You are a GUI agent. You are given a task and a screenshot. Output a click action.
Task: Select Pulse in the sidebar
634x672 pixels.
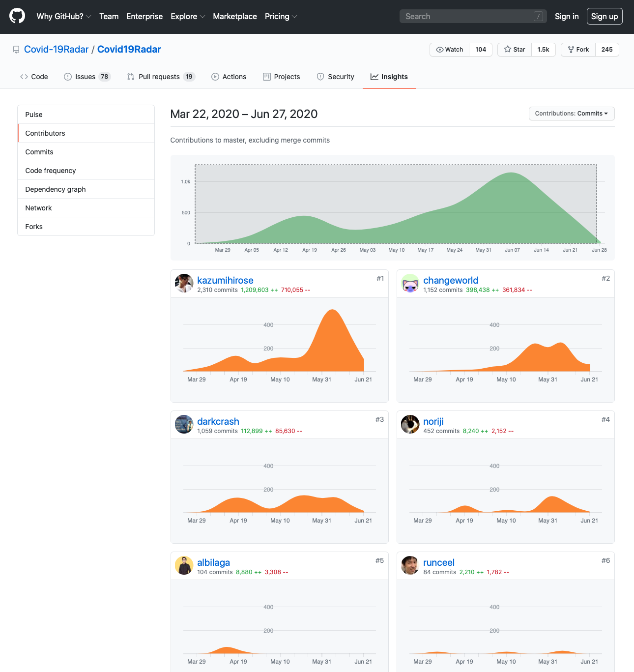click(x=86, y=115)
